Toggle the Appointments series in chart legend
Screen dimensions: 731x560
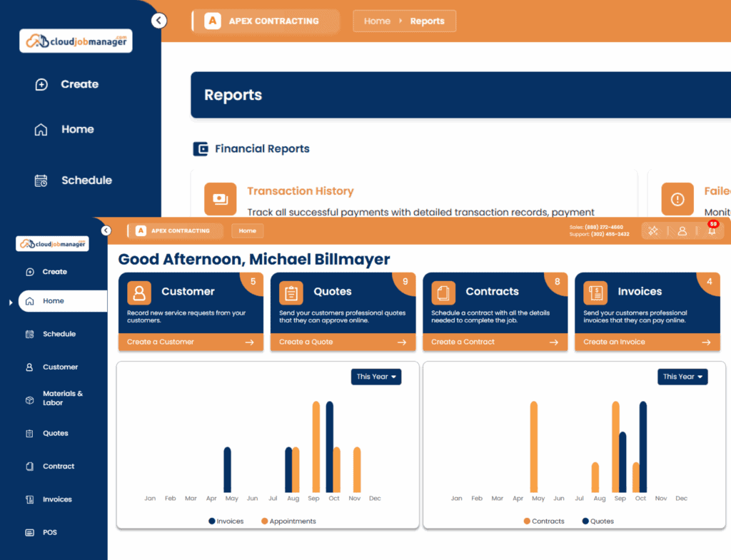tap(292, 521)
